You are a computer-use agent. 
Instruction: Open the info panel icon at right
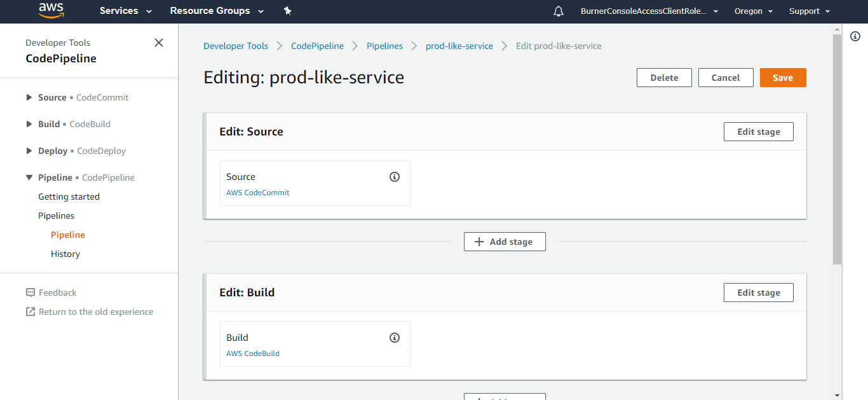click(855, 36)
